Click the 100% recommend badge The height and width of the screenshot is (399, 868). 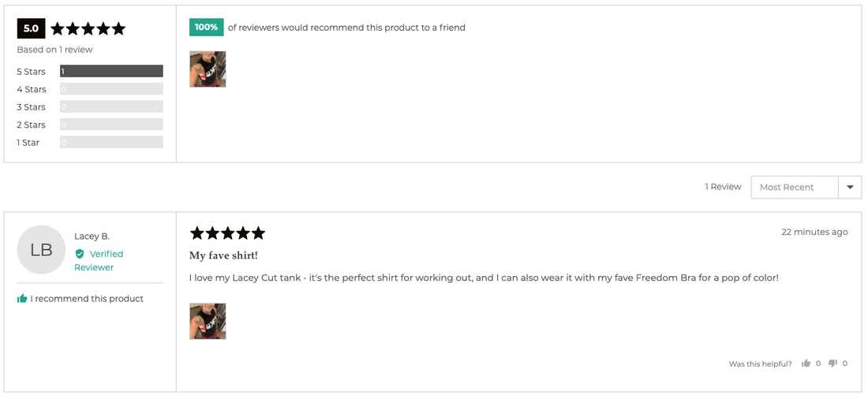[206, 27]
